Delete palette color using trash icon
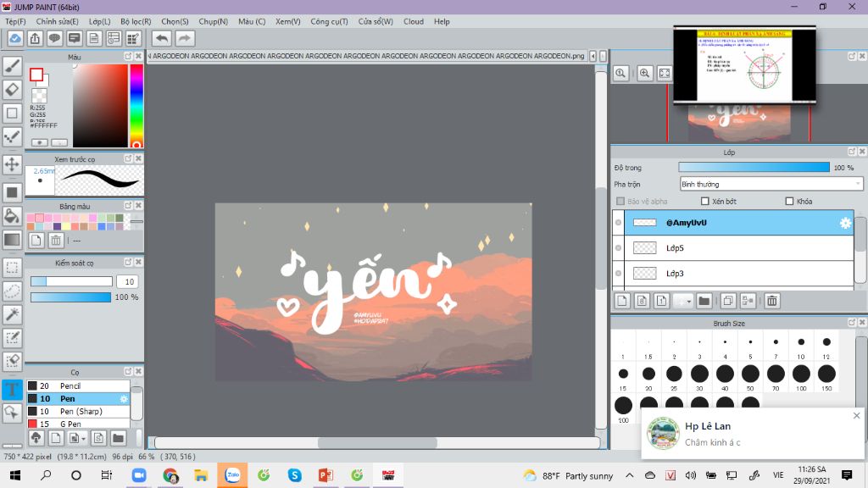 tap(56, 240)
